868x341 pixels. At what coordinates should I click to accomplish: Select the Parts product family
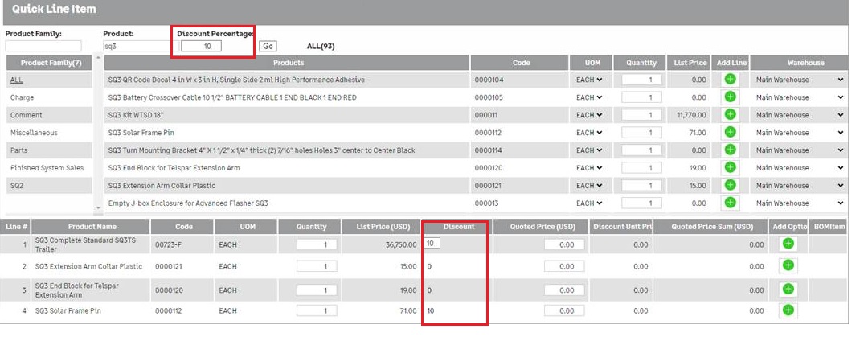coord(18,150)
